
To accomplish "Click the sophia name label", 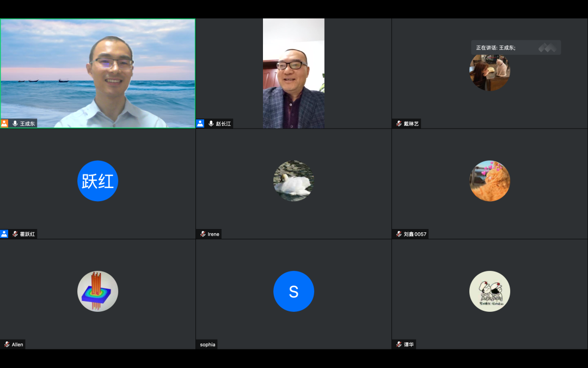I will tap(207, 345).
